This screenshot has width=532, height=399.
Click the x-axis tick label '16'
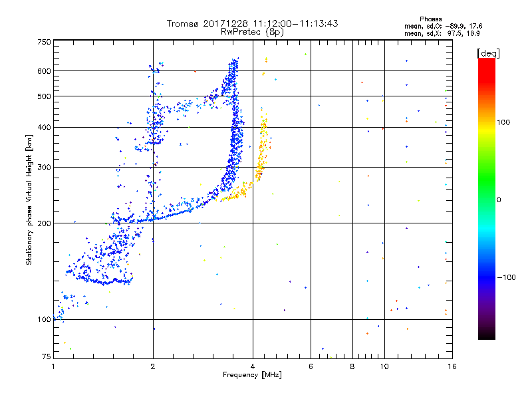(x=452, y=366)
